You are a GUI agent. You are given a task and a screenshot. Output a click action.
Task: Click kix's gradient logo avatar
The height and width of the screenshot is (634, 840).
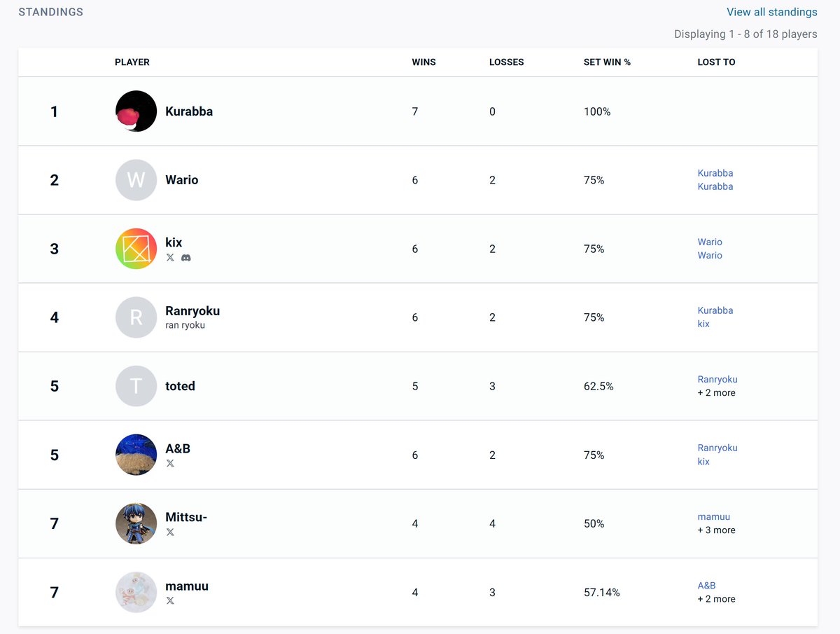pyautogui.click(x=136, y=249)
